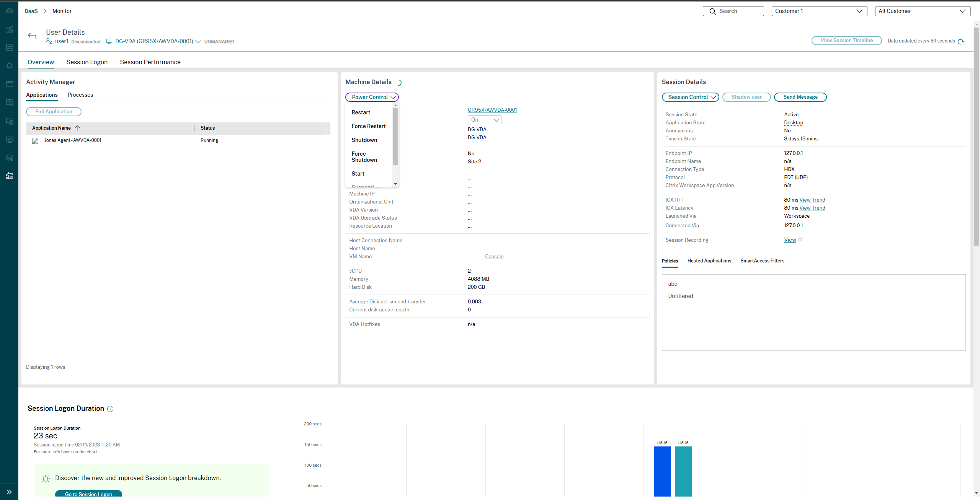The image size is (980, 500).
Task: Open the All Customer dropdown
Action: (923, 11)
